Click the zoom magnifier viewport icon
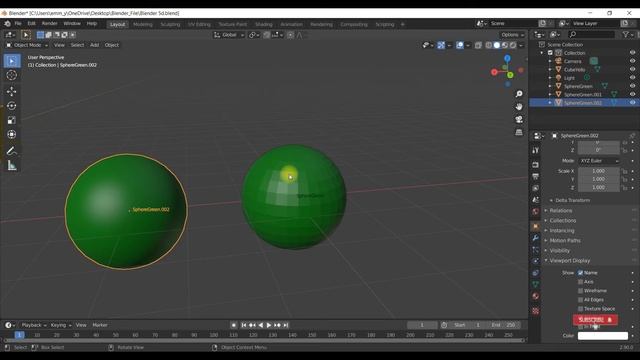The image size is (640, 360). (519, 94)
